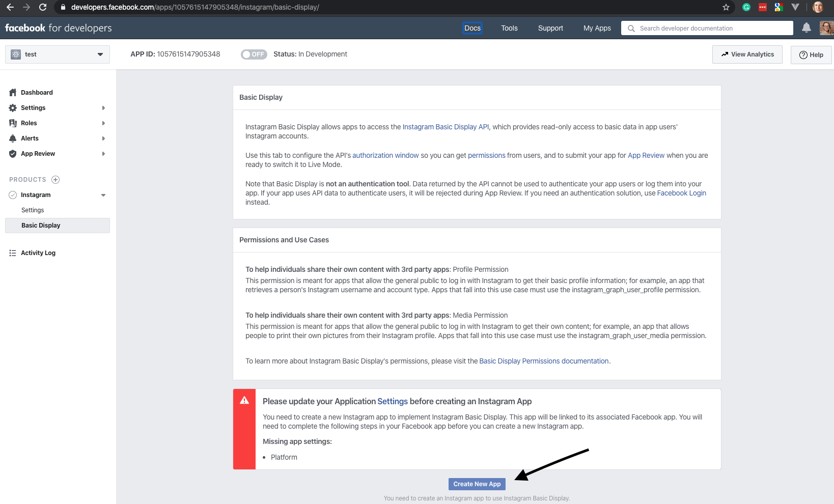
Task: Click the Dashboard home icon
Action: [13, 93]
